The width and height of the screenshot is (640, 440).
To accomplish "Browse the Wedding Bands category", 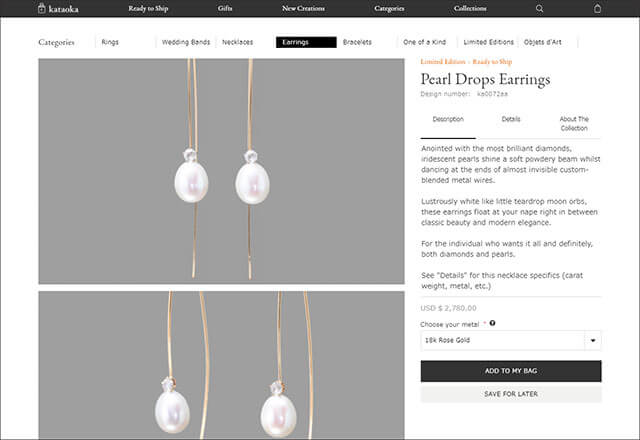I will (186, 43).
